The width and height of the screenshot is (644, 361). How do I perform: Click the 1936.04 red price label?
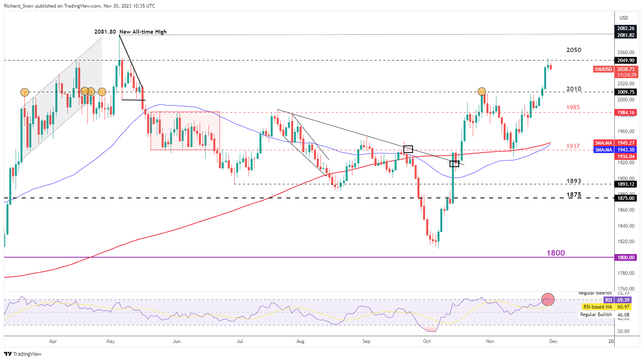(x=626, y=157)
